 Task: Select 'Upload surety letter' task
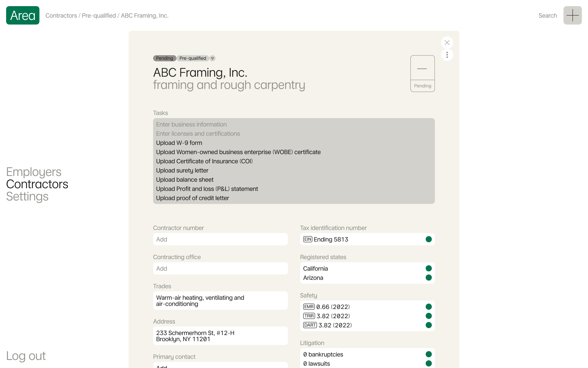294,170
